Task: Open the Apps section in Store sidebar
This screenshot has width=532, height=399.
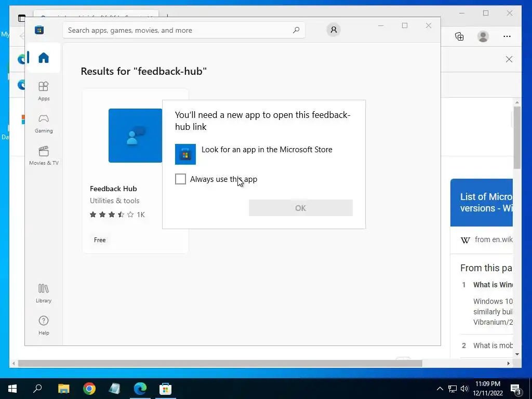Action: click(x=44, y=91)
